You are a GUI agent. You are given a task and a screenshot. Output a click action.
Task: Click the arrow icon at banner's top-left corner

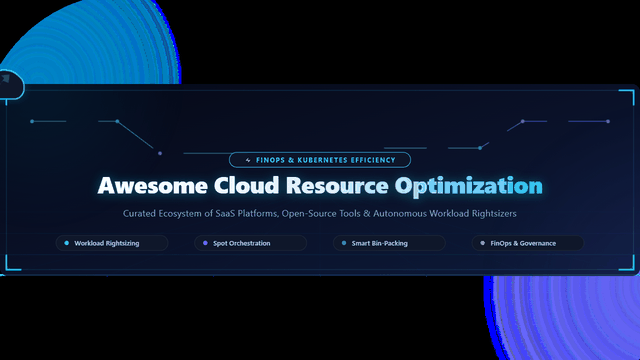[4, 79]
